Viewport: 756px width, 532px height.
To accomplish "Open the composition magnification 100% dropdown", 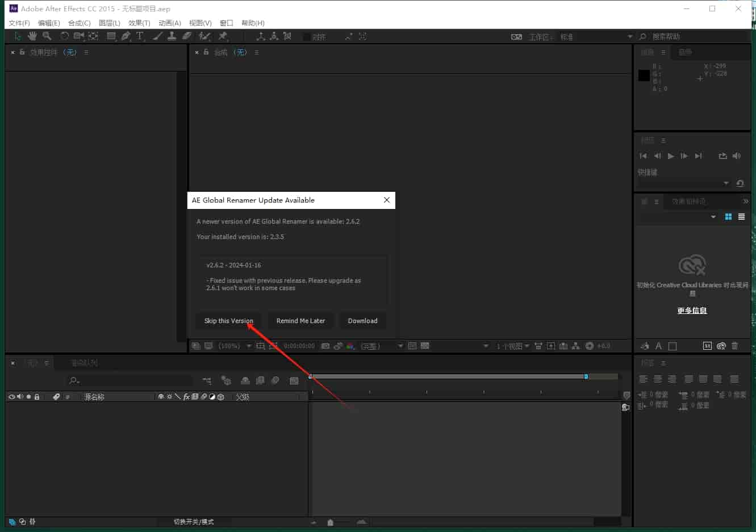I will pos(235,346).
